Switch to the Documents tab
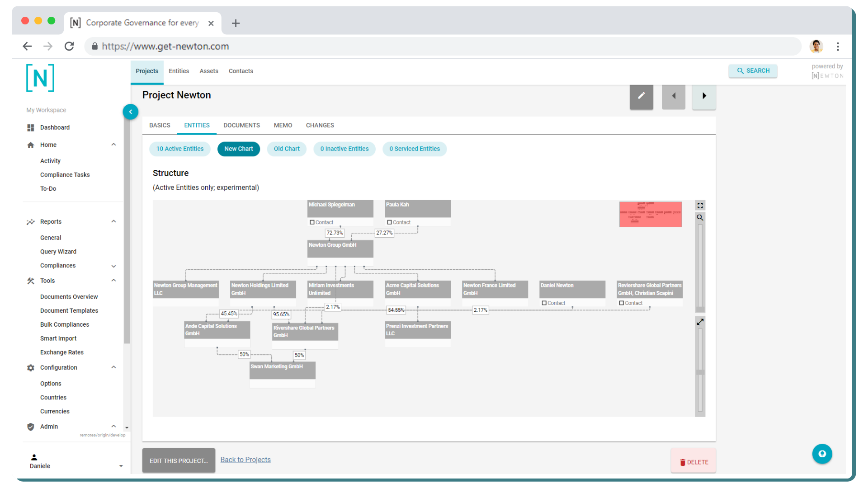The image size is (868, 488). pyautogui.click(x=241, y=125)
